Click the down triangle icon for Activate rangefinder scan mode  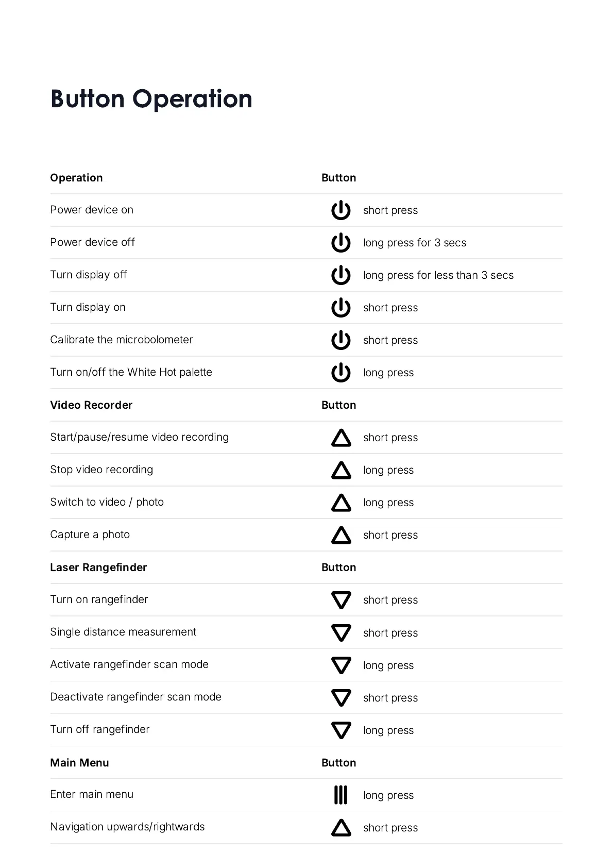341,665
